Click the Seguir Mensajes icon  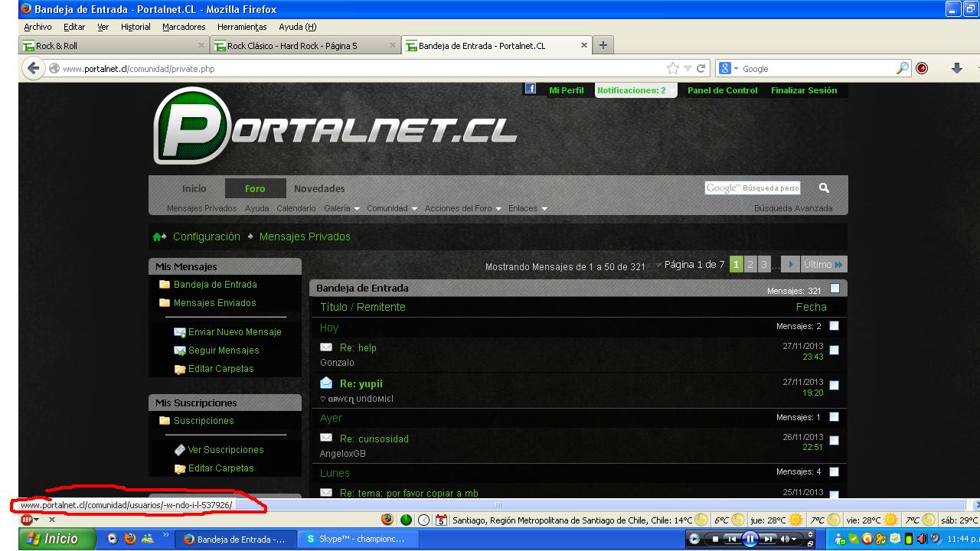pos(180,350)
